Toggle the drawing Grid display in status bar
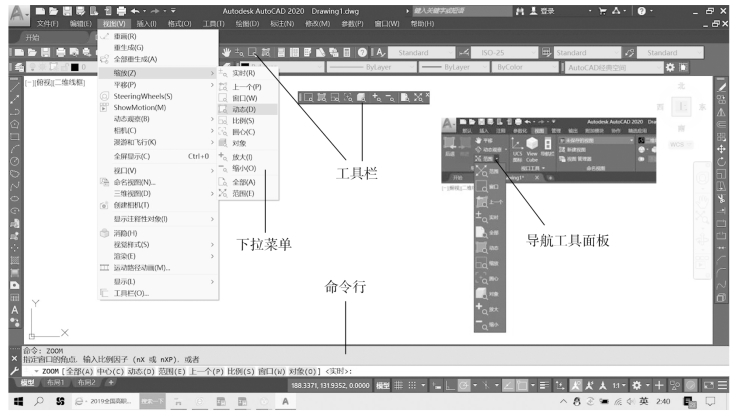This screenshot has height=418, width=742. 398,385
